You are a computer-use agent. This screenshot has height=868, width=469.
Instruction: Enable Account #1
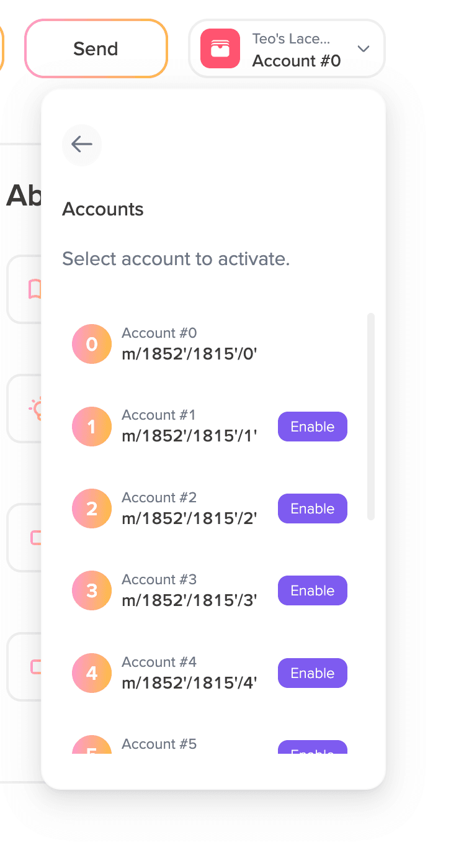pyautogui.click(x=312, y=427)
